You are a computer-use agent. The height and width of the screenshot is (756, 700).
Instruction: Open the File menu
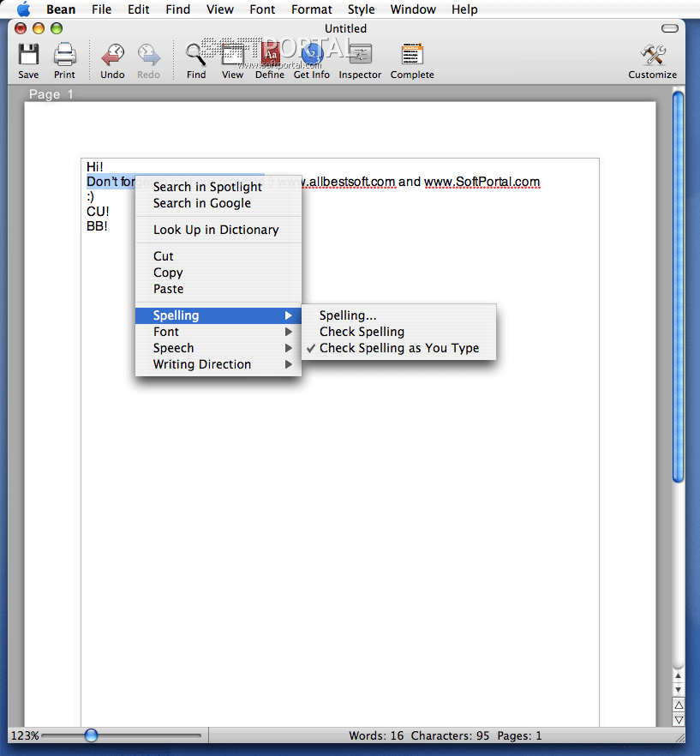pos(102,9)
